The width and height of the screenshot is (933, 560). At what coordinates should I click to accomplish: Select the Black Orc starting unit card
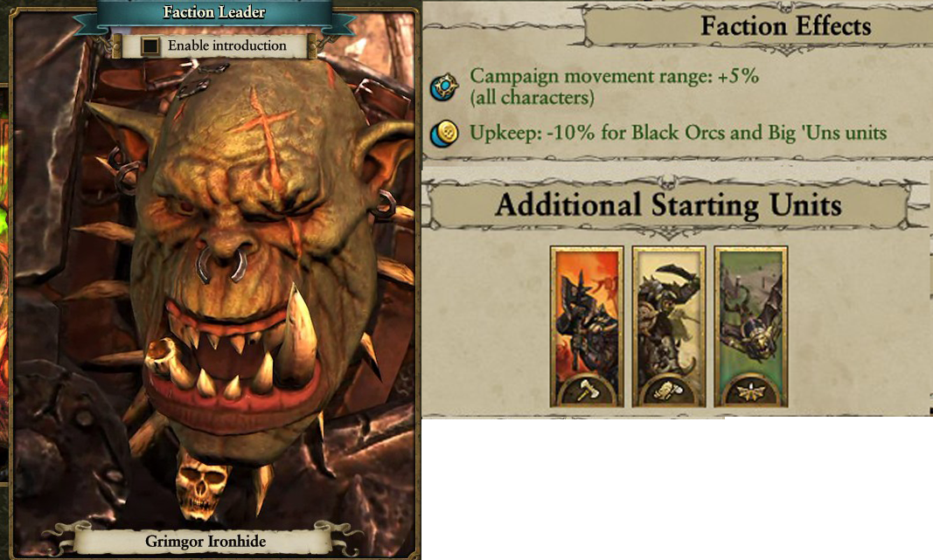pyautogui.click(x=587, y=327)
